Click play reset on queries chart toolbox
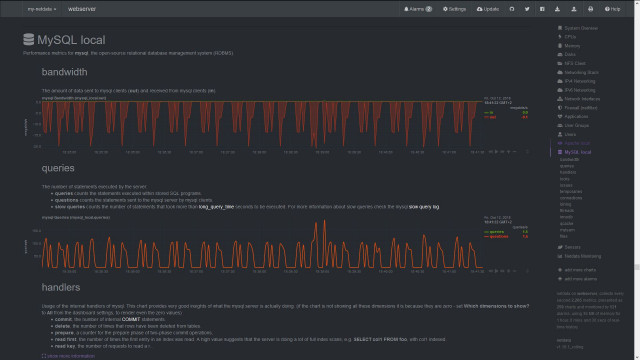 496,271
